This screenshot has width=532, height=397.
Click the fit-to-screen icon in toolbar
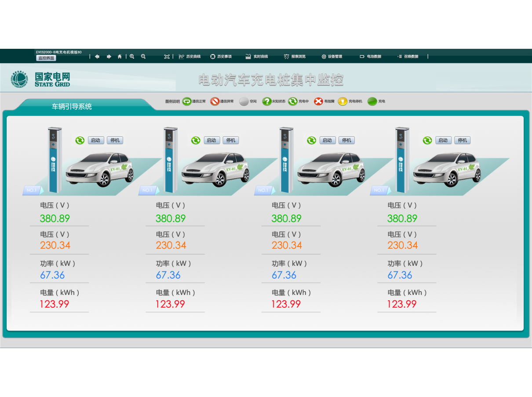click(x=167, y=57)
